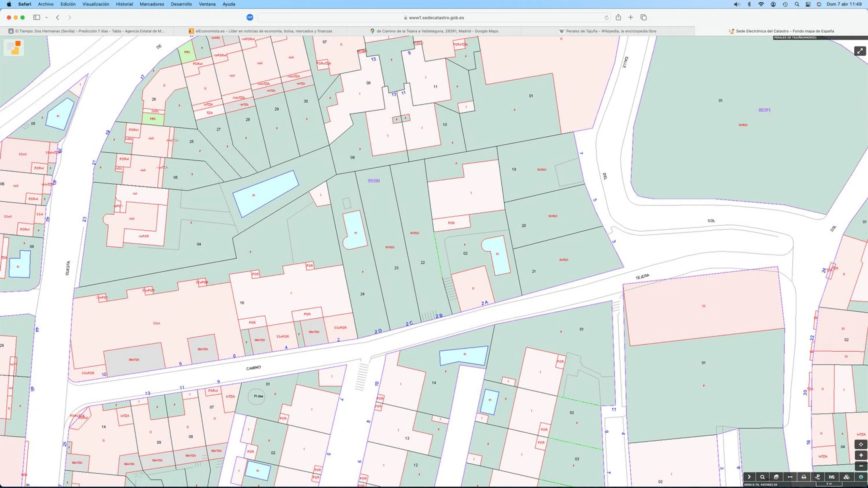Open the Catastro logo menu

pos(14,47)
